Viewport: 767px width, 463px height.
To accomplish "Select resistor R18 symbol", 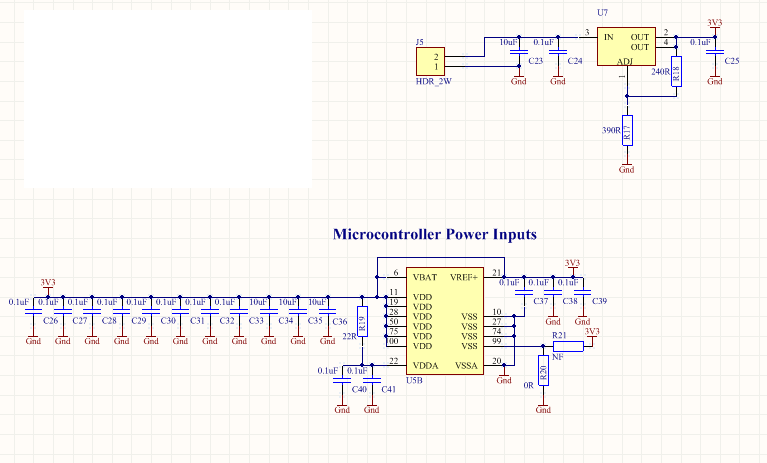I will pyautogui.click(x=676, y=71).
